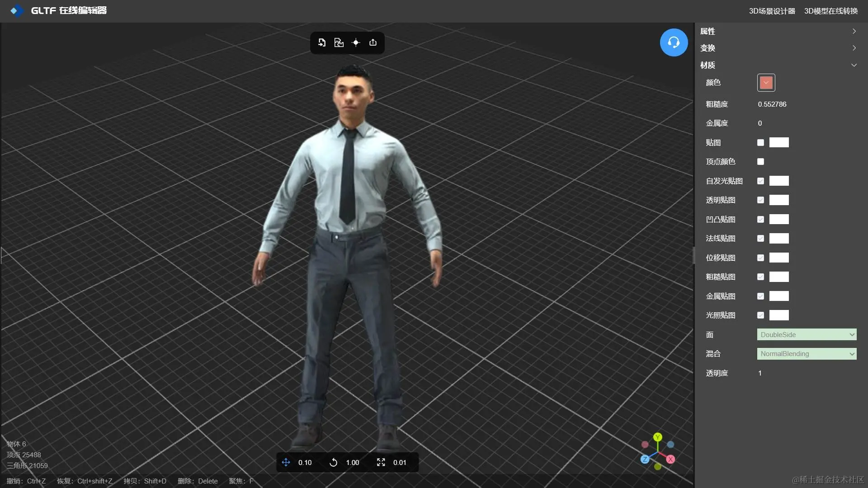Click the export share icon

[373, 42]
